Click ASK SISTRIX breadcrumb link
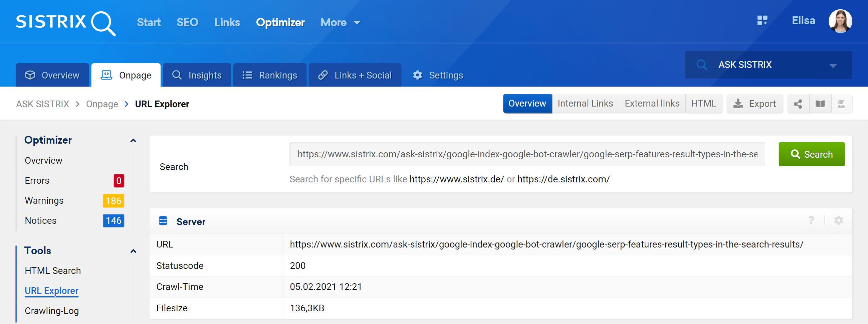The width and height of the screenshot is (868, 324). [x=42, y=104]
